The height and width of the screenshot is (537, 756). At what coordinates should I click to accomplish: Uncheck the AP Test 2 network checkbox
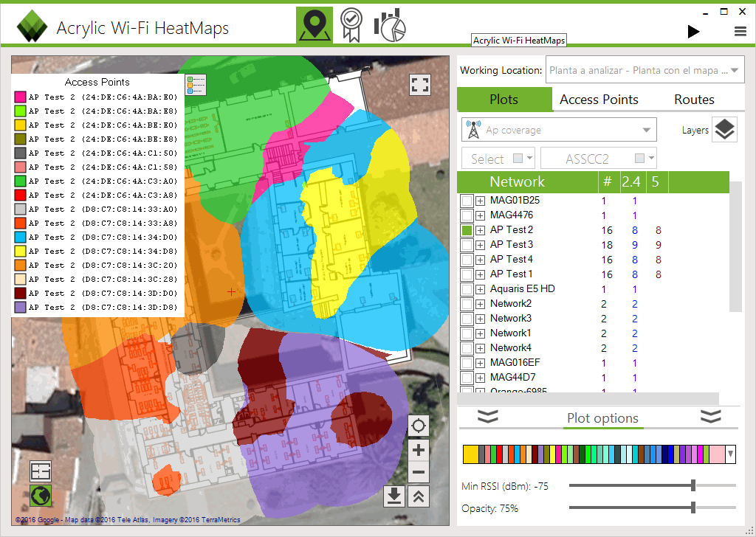(467, 230)
